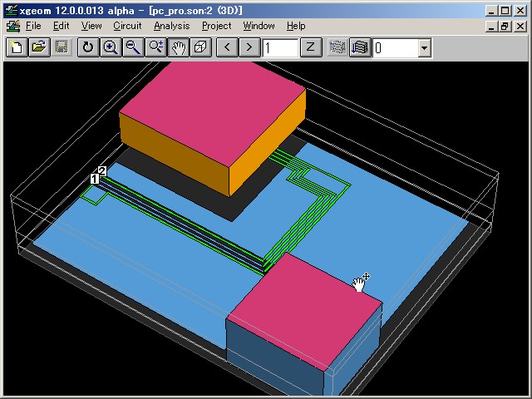Open the Circuit menu
The width and height of the screenshot is (532, 399).
pyautogui.click(x=127, y=26)
